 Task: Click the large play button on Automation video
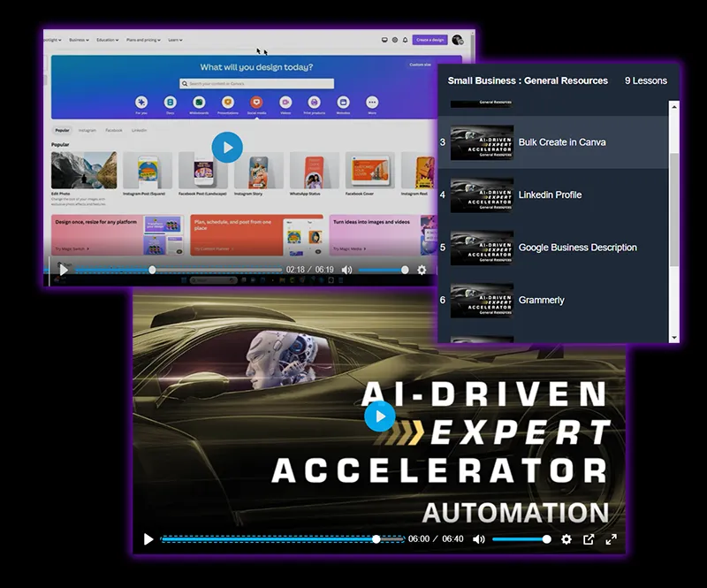pos(380,416)
